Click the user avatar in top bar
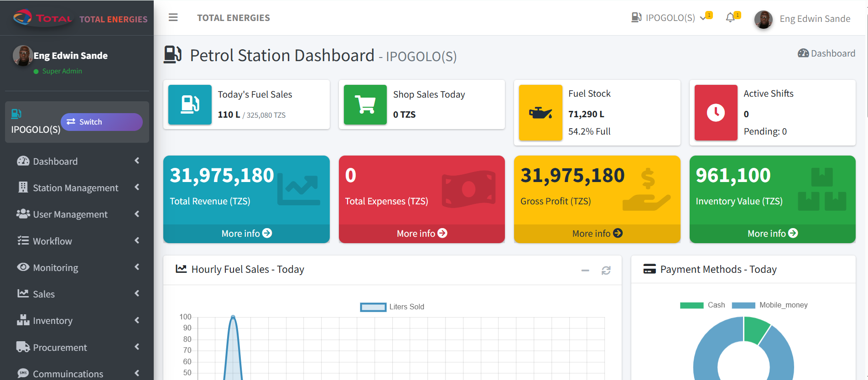 pos(763,19)
